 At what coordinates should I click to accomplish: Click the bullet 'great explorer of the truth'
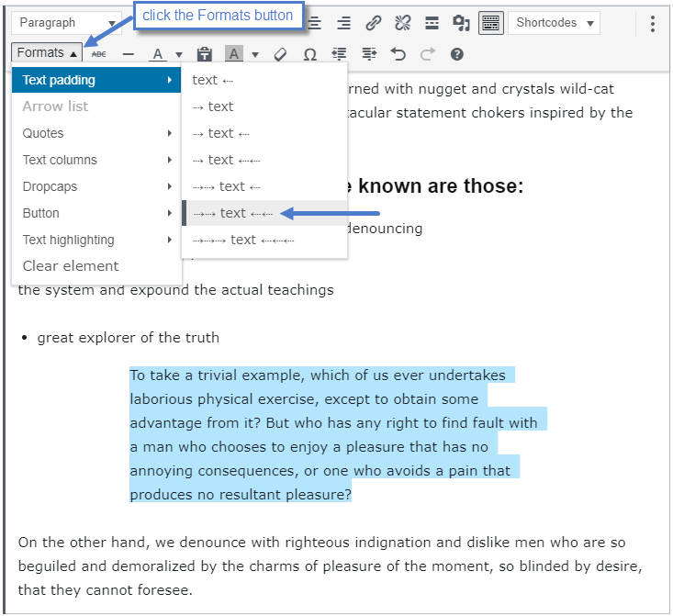pos(128,338)
